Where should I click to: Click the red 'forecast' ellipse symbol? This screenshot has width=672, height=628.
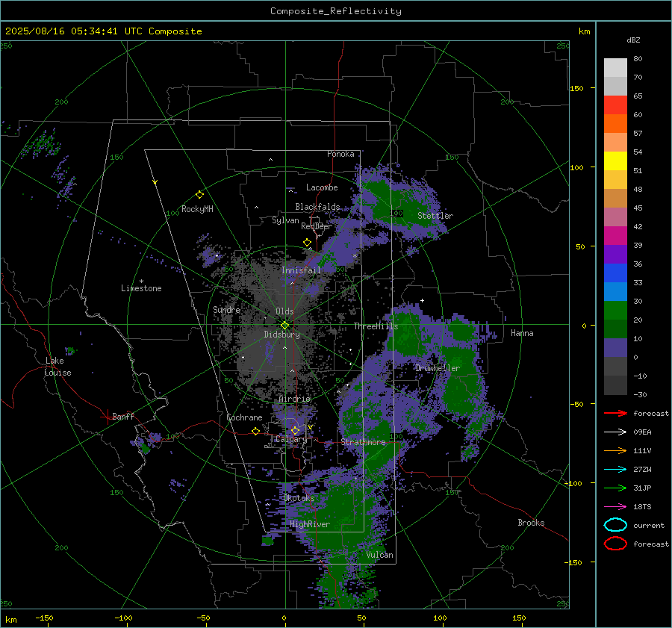point(615,544)
